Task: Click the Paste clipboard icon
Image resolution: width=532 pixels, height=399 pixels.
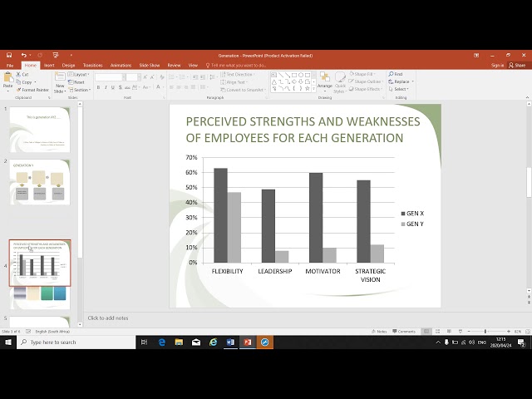Action: 7,78
